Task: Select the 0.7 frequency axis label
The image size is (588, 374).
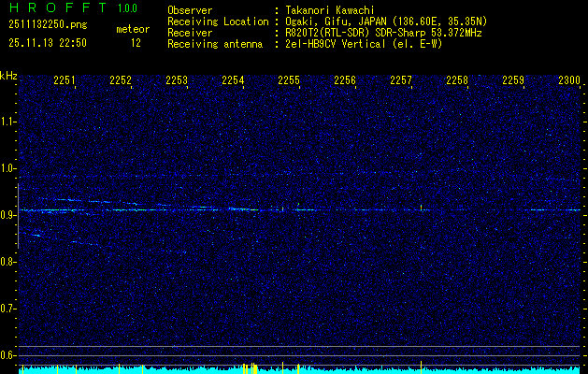Action: coord(8,309)
